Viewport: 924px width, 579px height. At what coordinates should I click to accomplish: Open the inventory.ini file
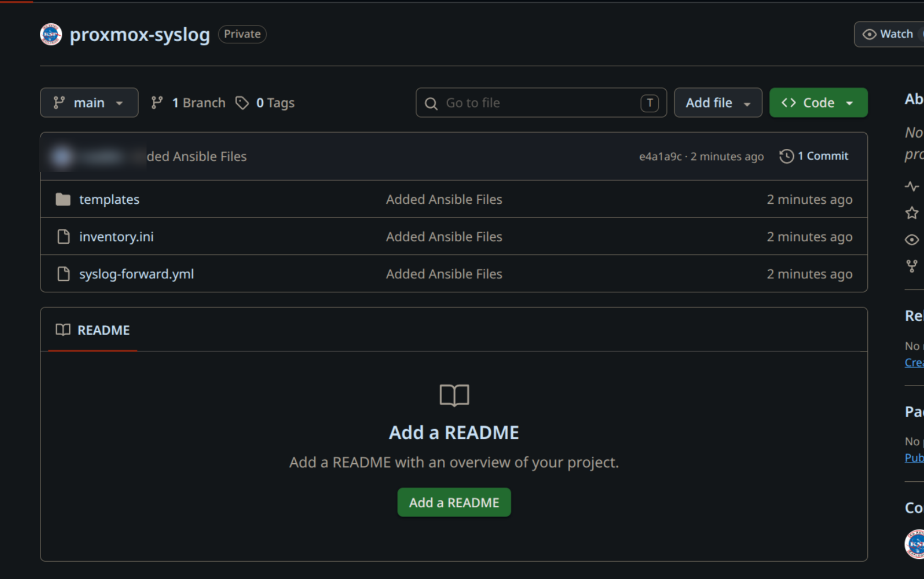click(x=116, y=237)
